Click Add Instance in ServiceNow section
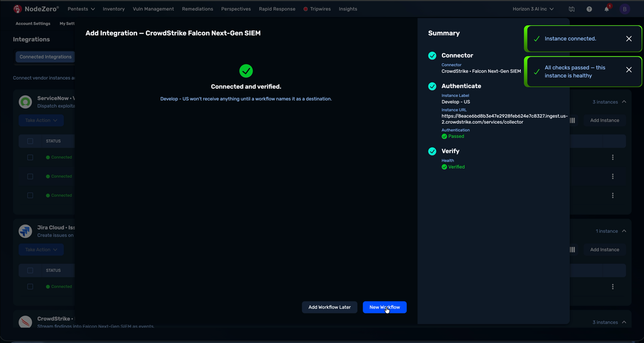 click(x=604, y=120)
